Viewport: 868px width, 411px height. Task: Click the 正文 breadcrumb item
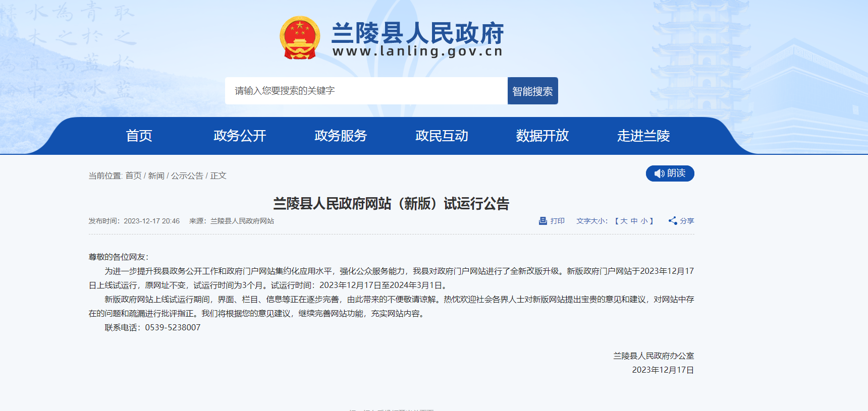pos(219,175)
